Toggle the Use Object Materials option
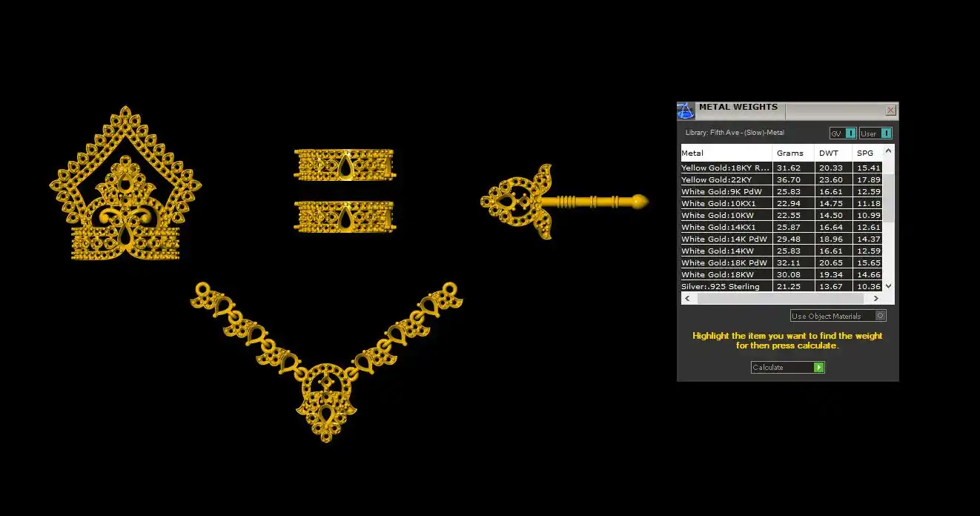 (880, 316)
